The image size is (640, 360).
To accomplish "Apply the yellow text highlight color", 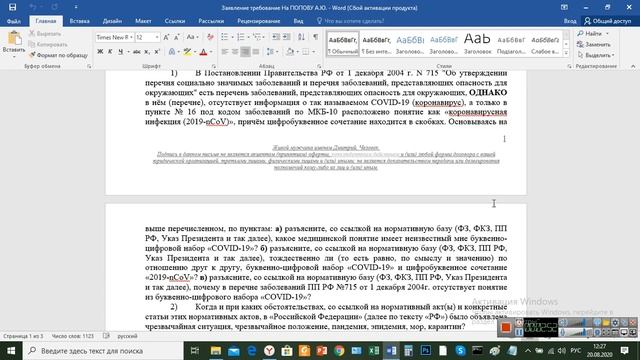I will tap(187, 52).
